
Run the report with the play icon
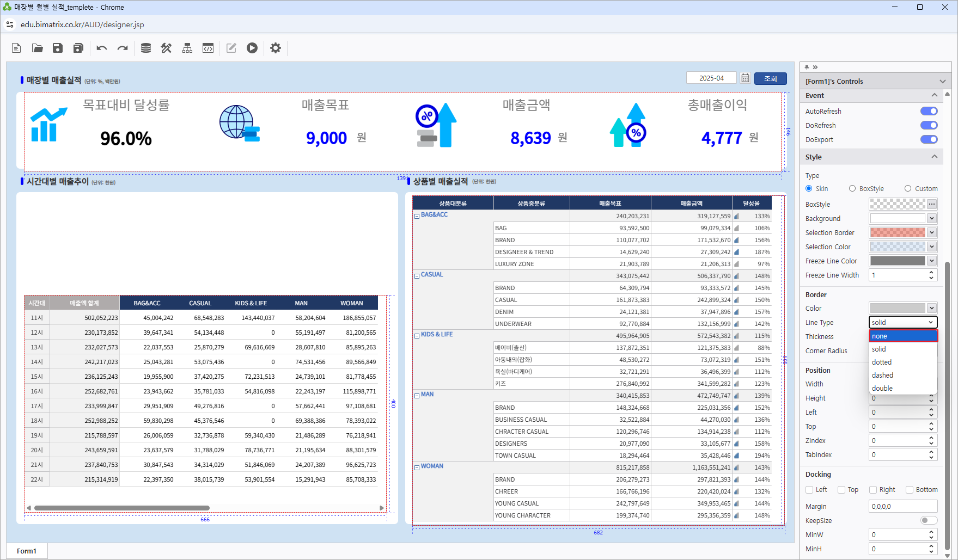pyautogui.click(x=252, y=48)
